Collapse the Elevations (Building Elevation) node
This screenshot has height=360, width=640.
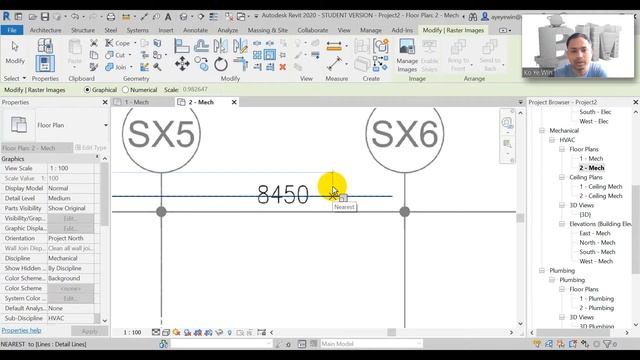(x=562, y=224)
